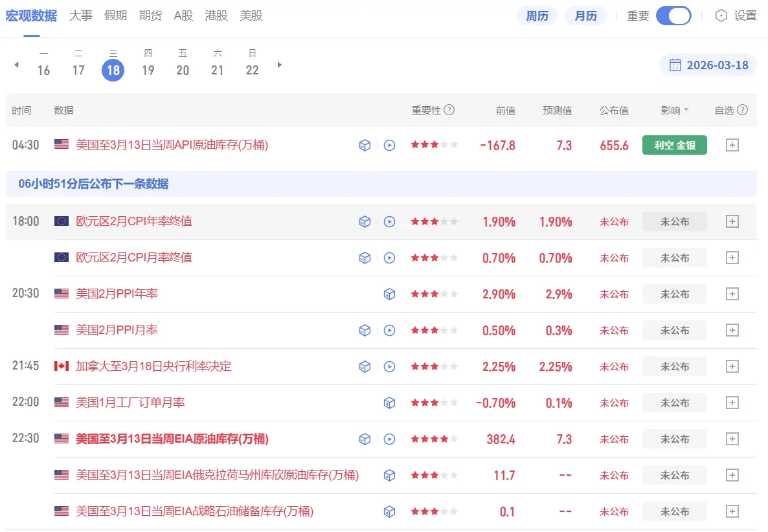
Task: Add EIA原油库存 to watchlist
Action: coord(732,439)
